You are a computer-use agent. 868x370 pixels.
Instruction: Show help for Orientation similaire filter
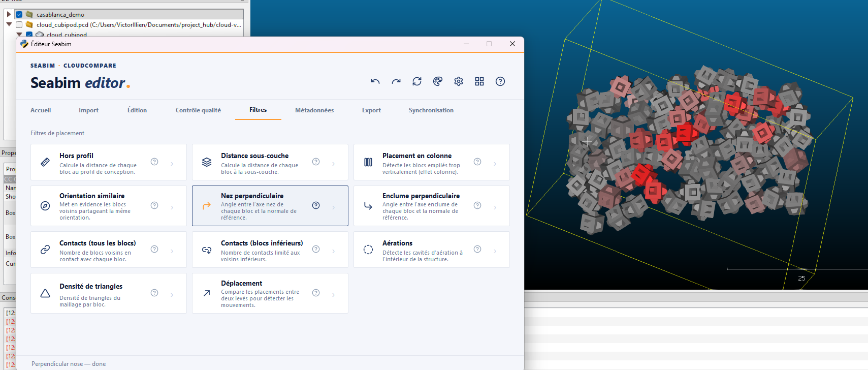tap(154, 205)
